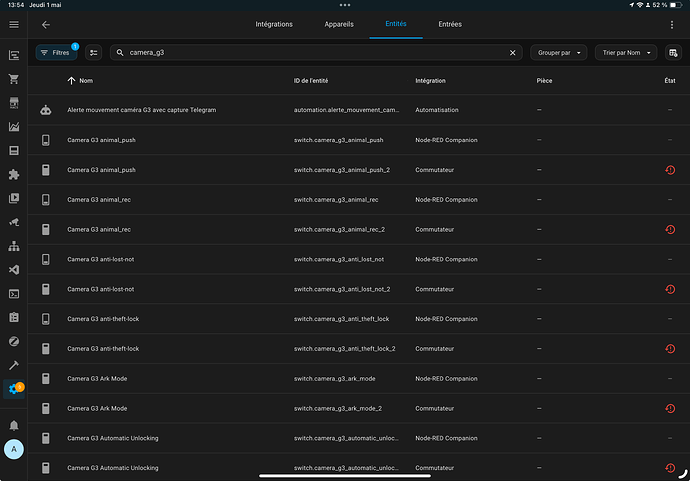Image resolution: width=690 pixels, height=481 pixels.
Task: Open the media player sidebar icon
Action: 14,198
